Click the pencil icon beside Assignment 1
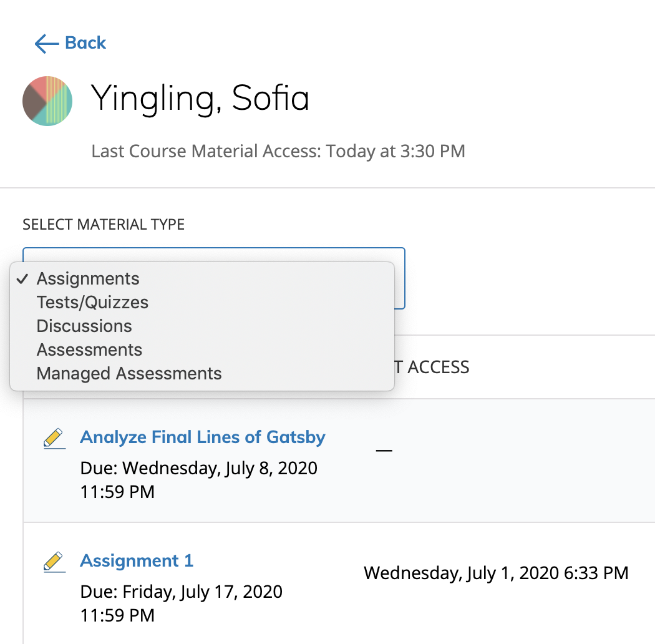Screen dimensions: 655x644 pos(54,562)
